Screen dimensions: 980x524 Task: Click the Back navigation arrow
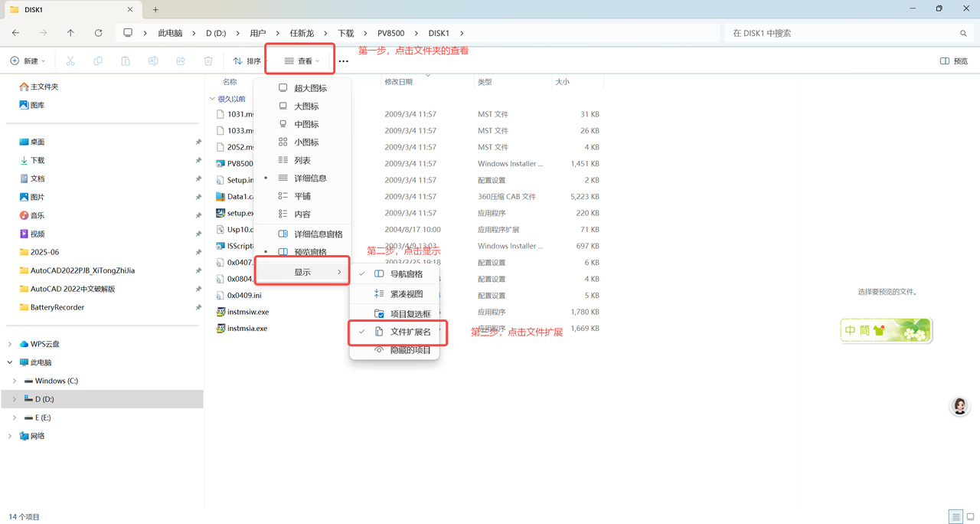point(16,33)
